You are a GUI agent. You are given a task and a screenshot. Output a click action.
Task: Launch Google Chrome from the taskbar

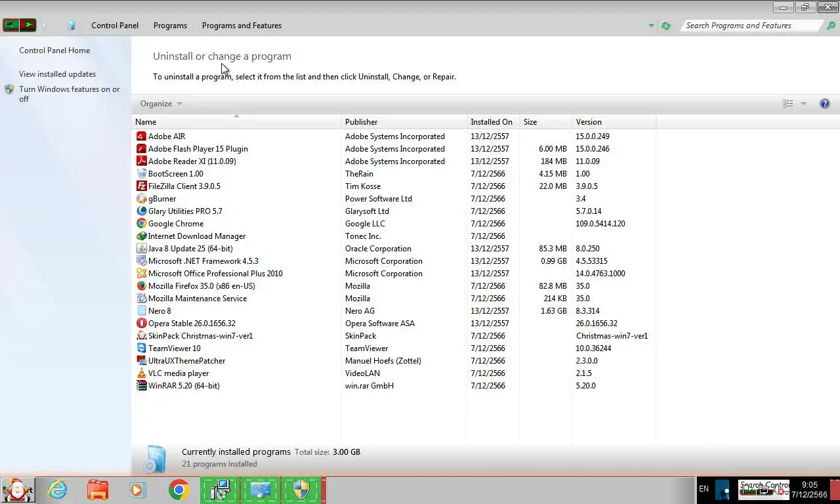(178, 490)
